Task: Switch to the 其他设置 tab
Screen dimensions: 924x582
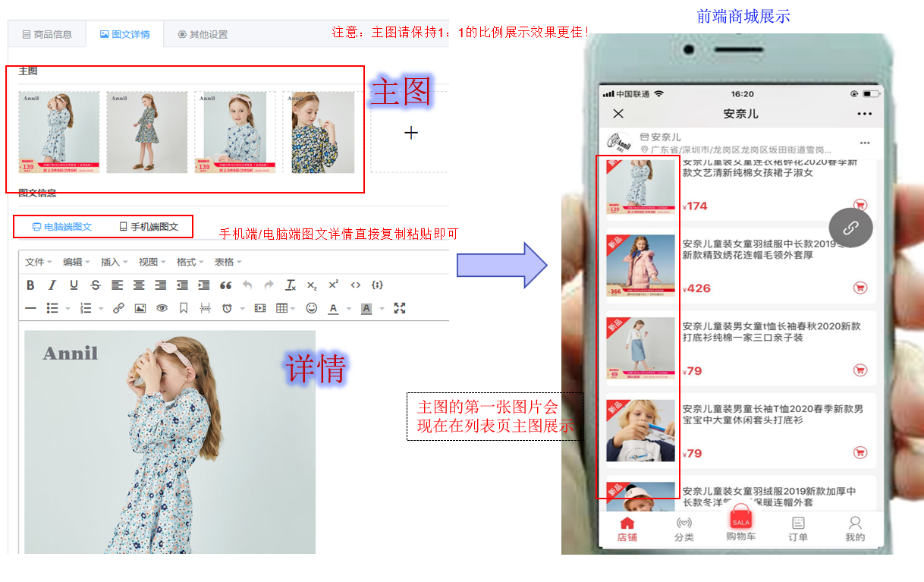Action: (x=203, y=34)
